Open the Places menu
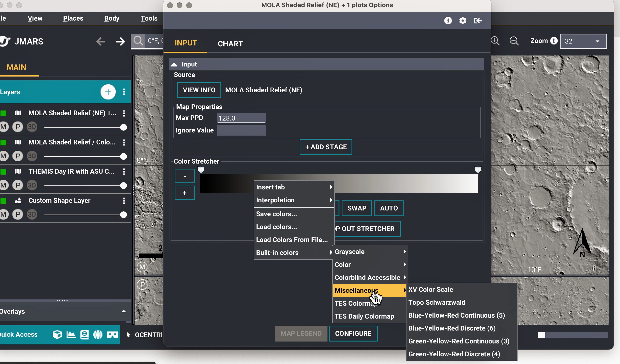620x364 pixels. (73, 18)
